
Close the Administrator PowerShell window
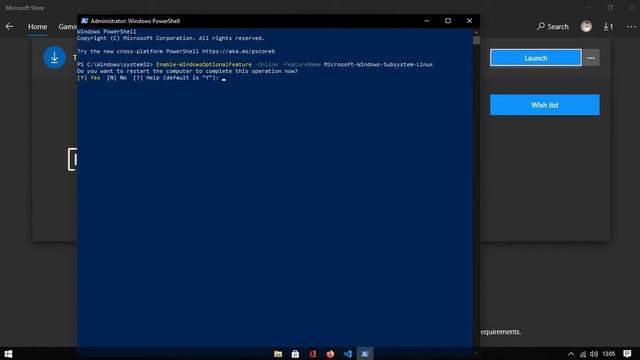[x=469, y=21]
